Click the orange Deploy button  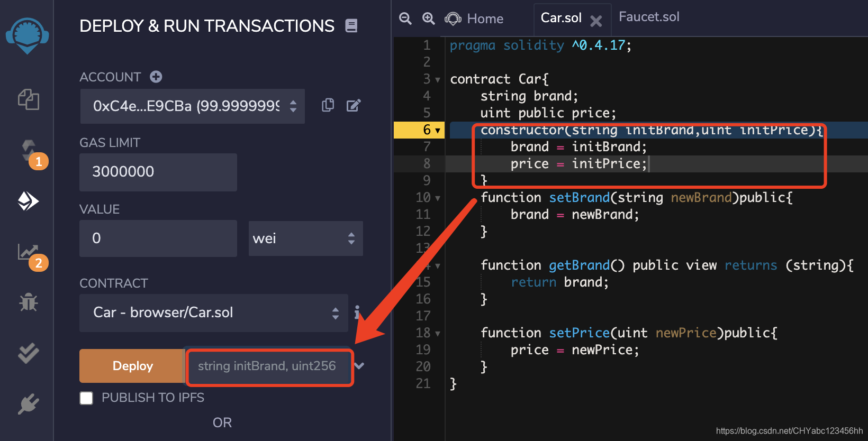click(x=132, y=366)
